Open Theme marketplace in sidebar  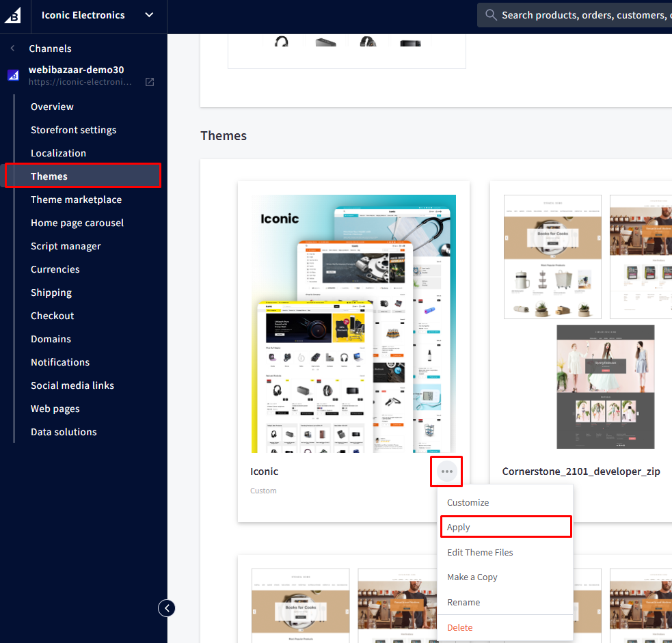pos(76,200)
